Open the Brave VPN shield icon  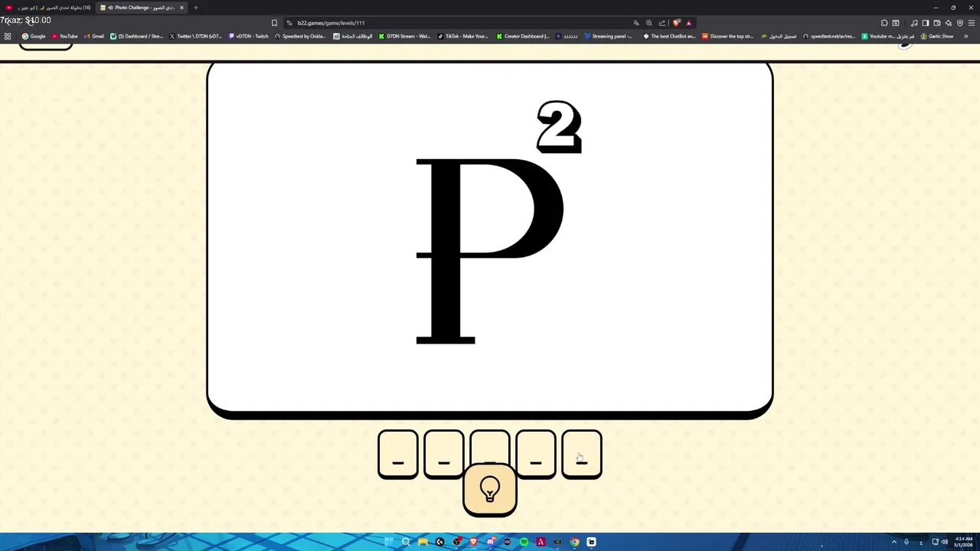point(960,23)
